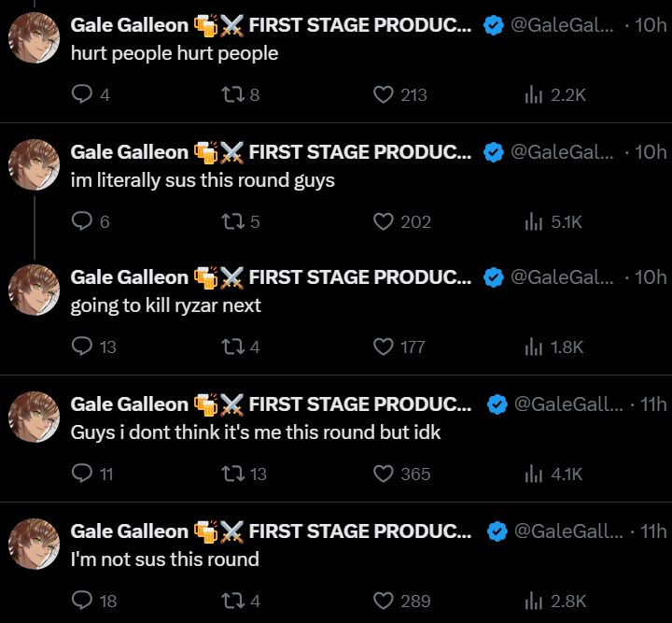The width and height of the screenshot is (672, 623).
Task: Open the 11h timestamp on 'I'm not sus' tweet
Action: click(x=653, y=531)
